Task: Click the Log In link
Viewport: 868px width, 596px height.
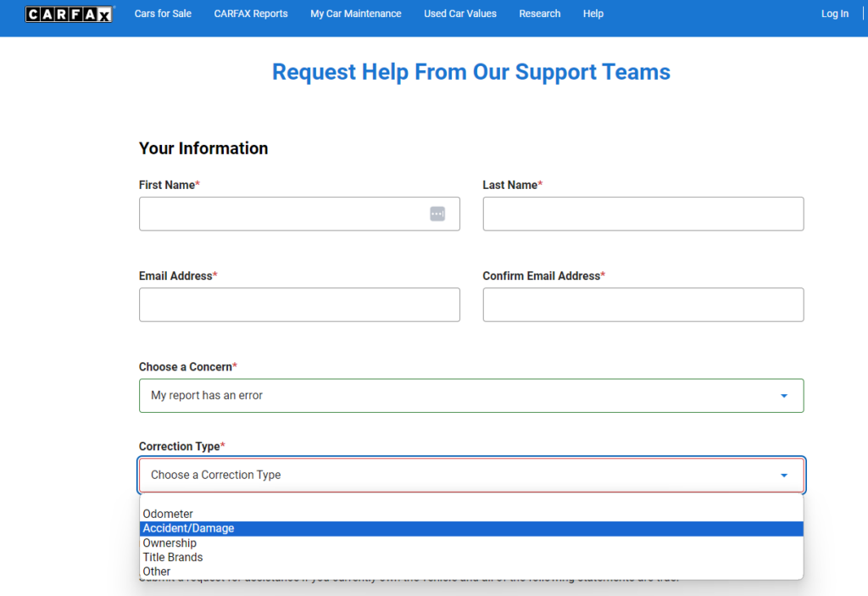Action: [x=834, y=14]
